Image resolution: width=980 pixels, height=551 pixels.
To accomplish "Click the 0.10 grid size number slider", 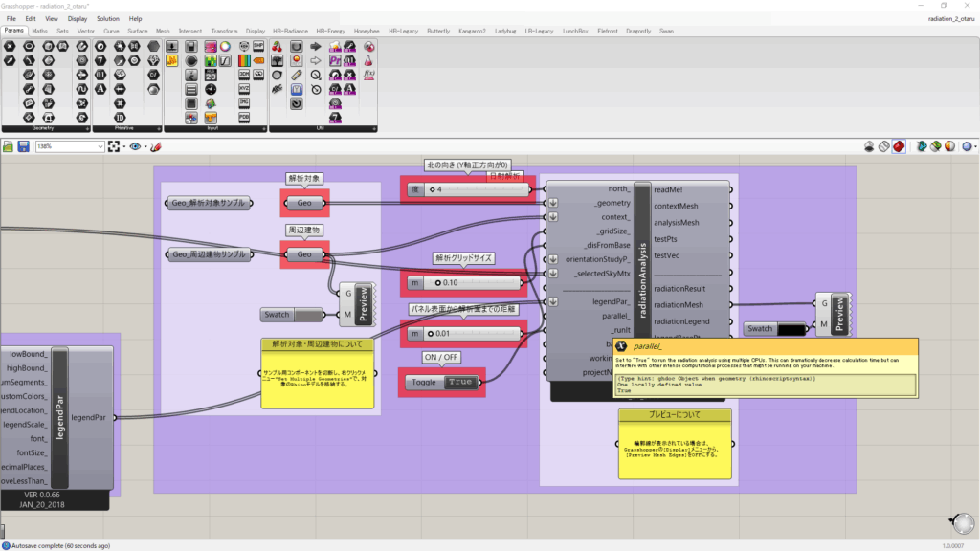I will coord(474,283).
